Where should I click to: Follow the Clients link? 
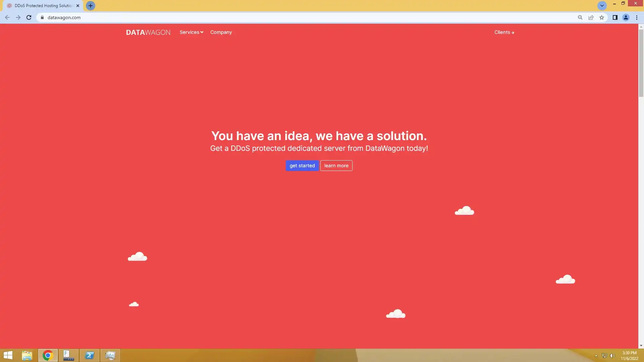pos(504,32)
